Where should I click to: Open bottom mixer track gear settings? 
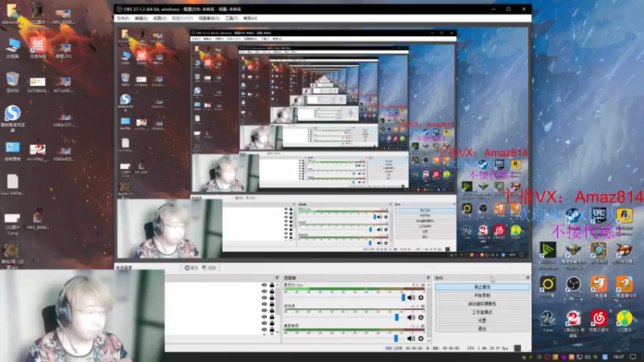click(420, 339)
